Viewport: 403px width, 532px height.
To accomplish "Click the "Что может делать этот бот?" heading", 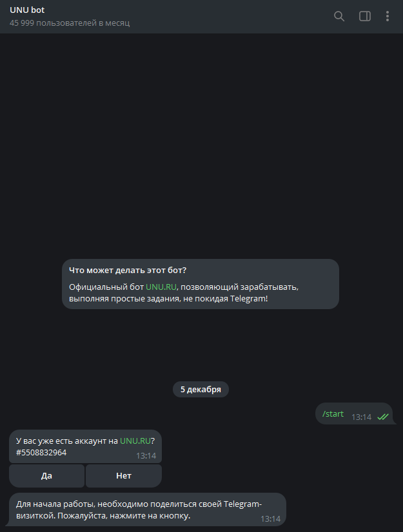I will coord(127,270).
